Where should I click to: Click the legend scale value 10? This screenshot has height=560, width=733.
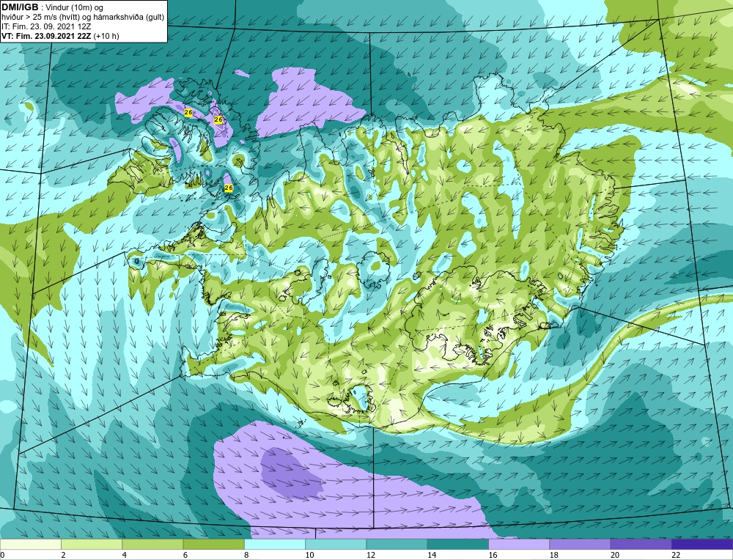click(x=309, y=555)
